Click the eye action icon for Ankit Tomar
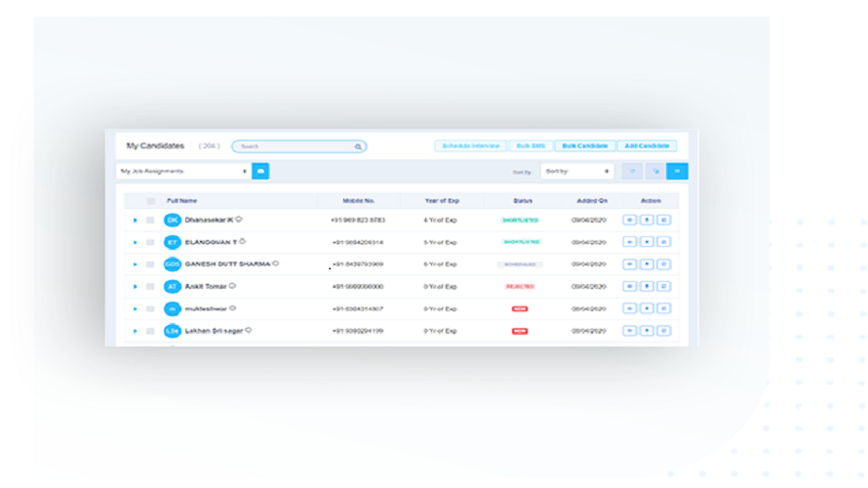This screenshot has width=868, height=488. [630, 287]
